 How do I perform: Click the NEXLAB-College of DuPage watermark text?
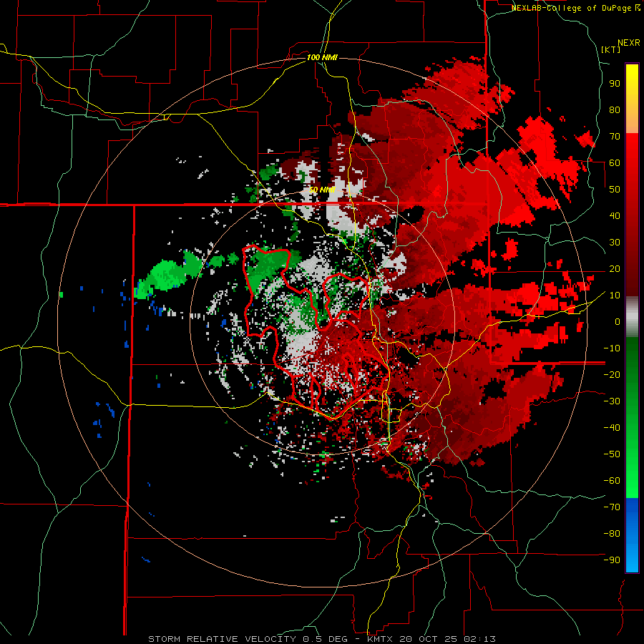pos(575,8)
